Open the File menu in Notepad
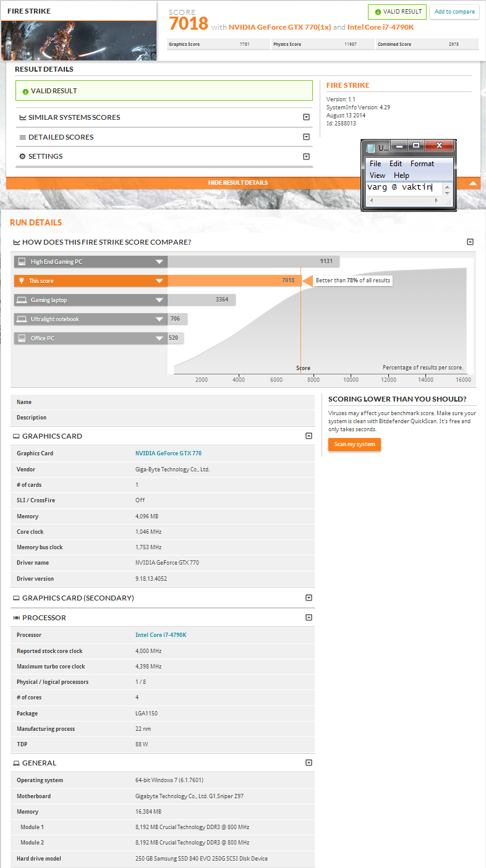Image resolution: width=486 pixels, height=868 pixels. click(375, 164)
